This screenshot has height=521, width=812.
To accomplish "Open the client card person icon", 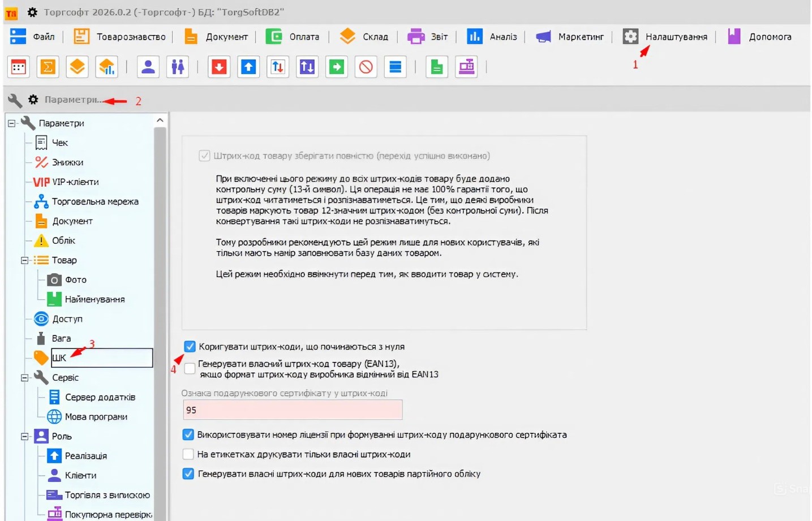I will click(148, 66).
